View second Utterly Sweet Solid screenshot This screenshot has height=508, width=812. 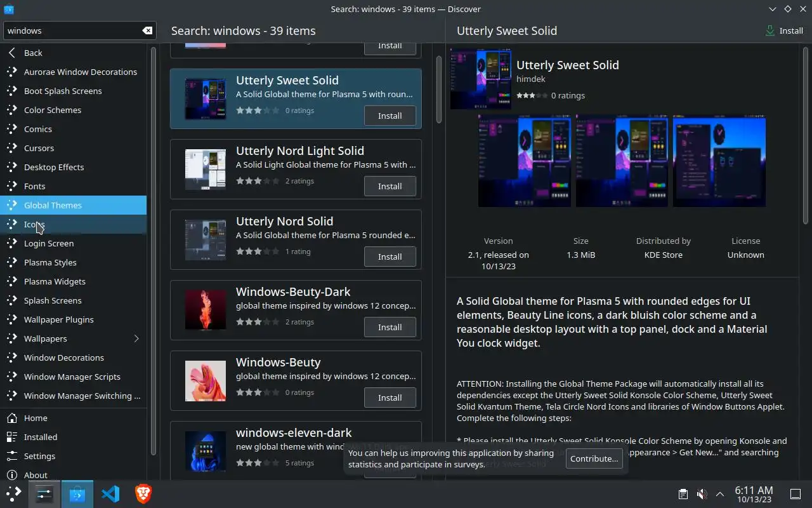click(622, 161)
